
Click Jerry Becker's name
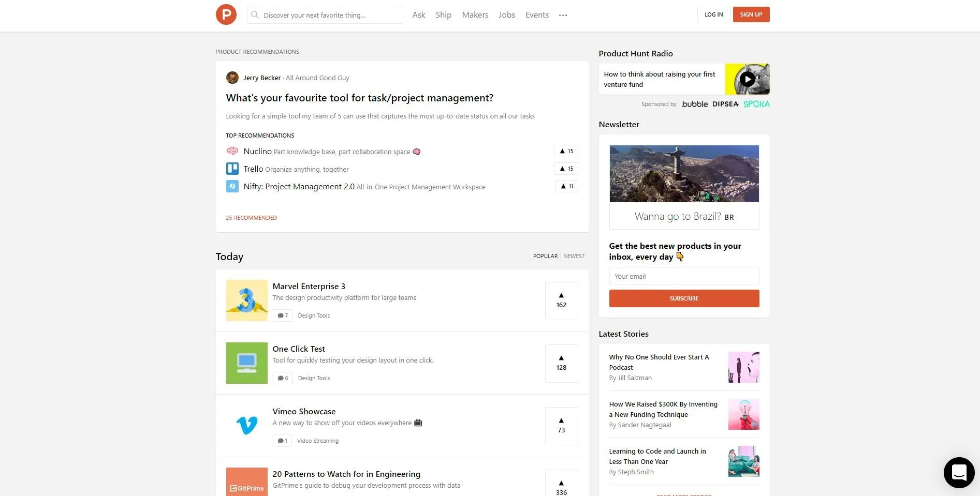click(x=262, y=78)
